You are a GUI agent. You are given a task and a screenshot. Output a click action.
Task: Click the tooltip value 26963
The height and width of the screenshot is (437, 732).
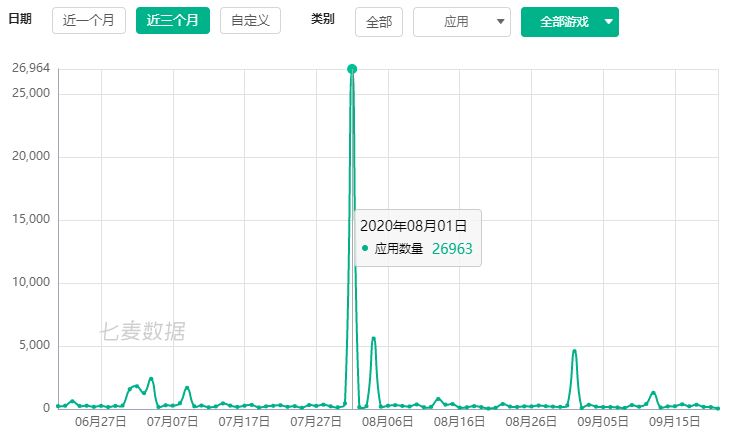pyautogui.click(x=452, y=249)
